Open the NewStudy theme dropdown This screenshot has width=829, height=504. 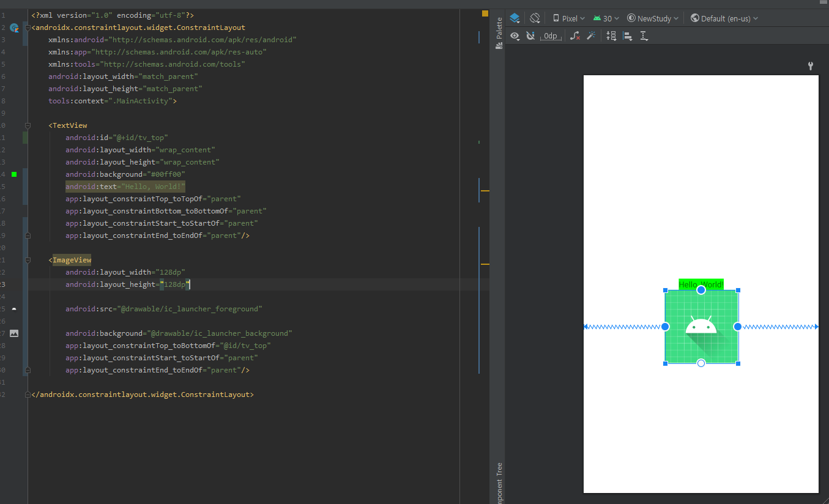click(653, 18)
